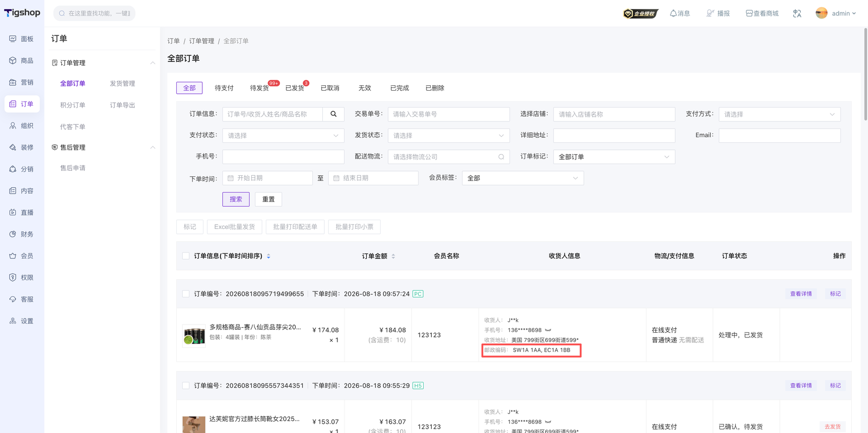Click the page vertical scrollbar
The width and height of the screenshot is (868, 433).
click(x=865, y=74)
